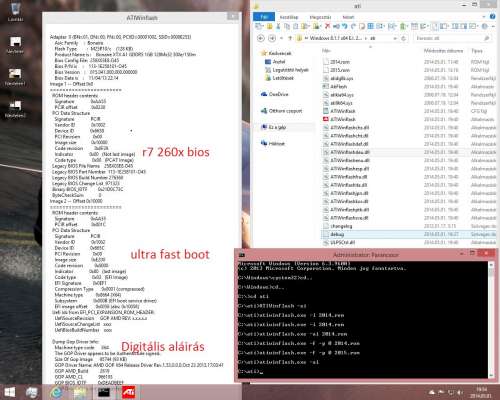The image size is (500, 400).
Task: Open File Explorer taskbar icon
Action: tap(80, 392)
